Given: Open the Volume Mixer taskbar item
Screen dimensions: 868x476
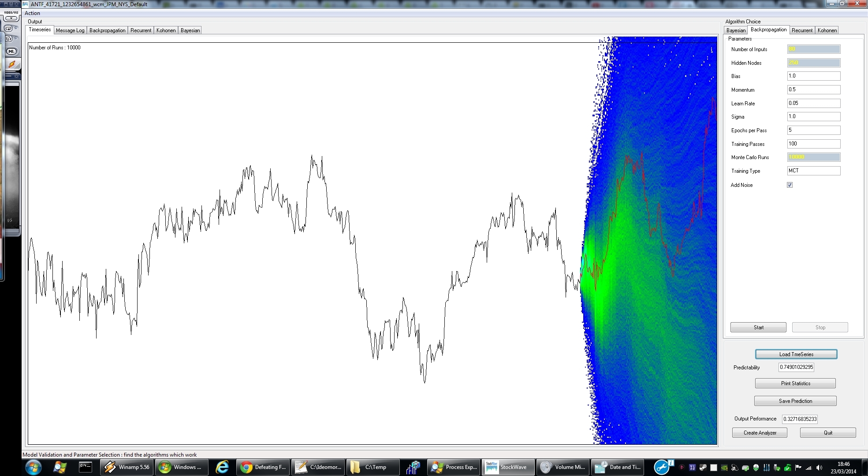Looking at the screenshot, I should 563,467.
